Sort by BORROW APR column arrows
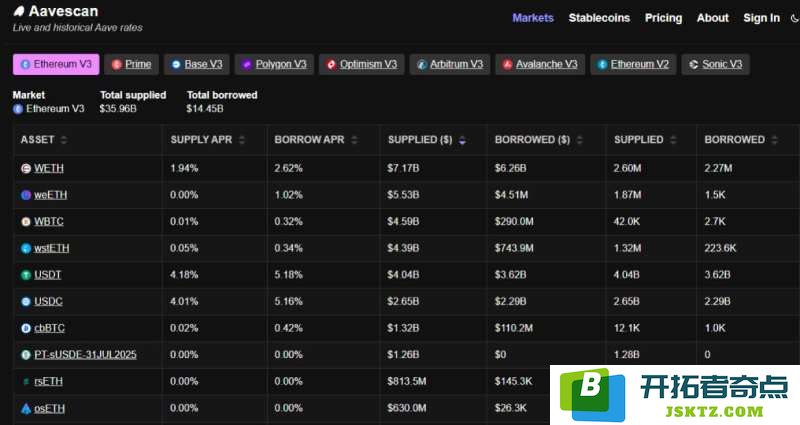 pos(354,140)
